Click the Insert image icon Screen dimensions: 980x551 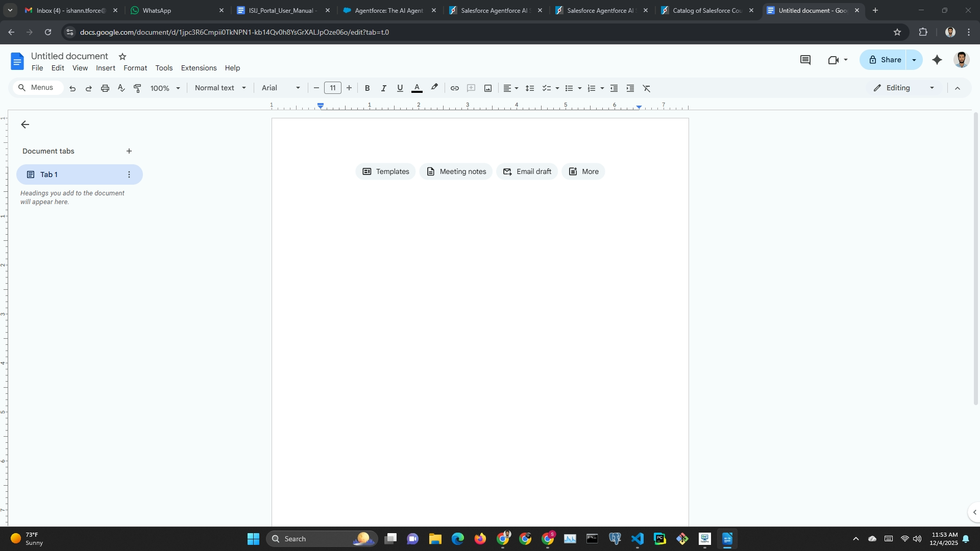[488, 88]
